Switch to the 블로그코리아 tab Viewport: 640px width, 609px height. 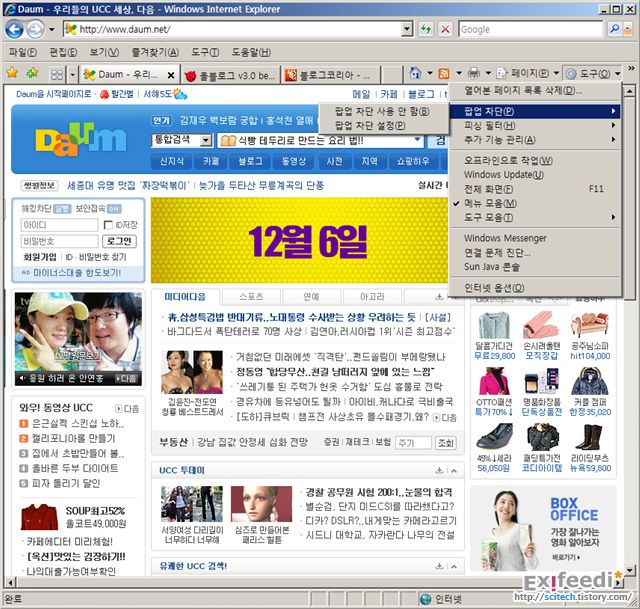pos(331,75)
